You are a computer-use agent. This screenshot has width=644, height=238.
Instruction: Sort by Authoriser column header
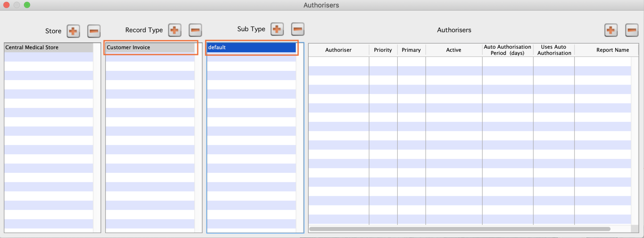coord(338,50)
